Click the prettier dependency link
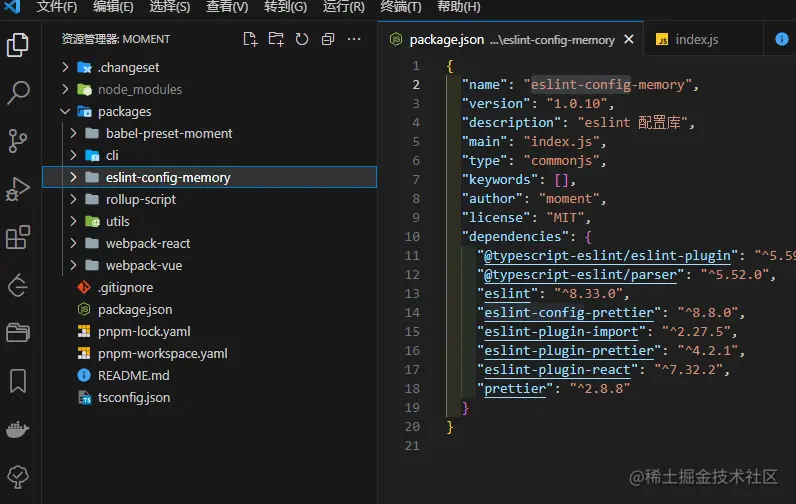The image size is (796, 504). click(515, 389)
